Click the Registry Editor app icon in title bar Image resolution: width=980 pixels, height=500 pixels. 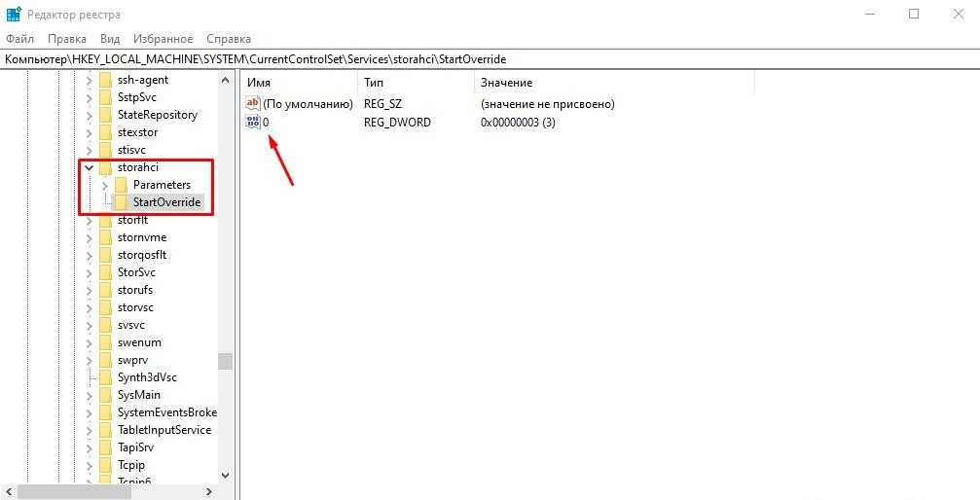click(x=14, y=15)
